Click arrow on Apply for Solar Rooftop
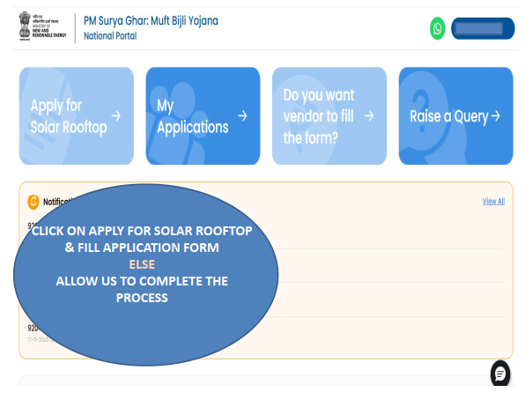The width and height of the screenshot is (532, 400). point(116,115)
